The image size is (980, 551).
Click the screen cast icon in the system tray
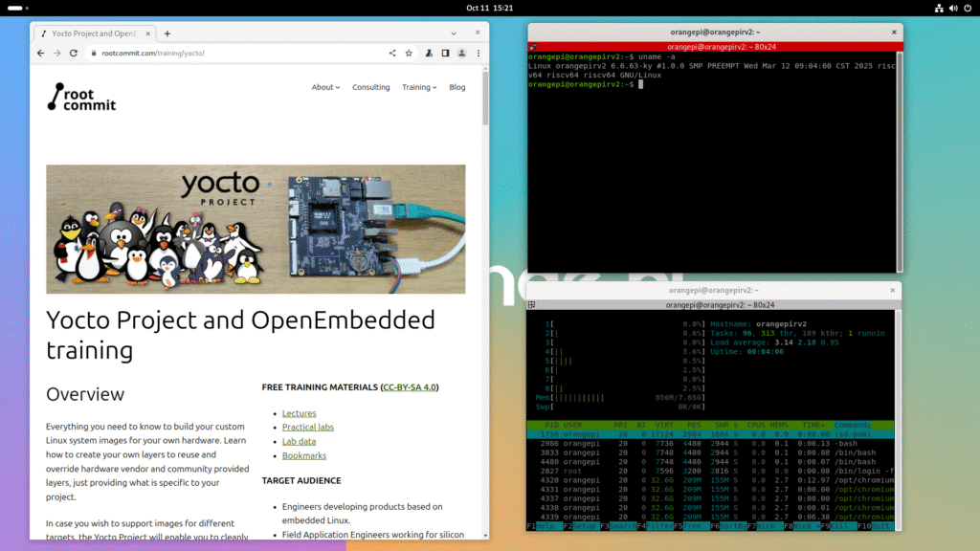[x=939, y=9]
